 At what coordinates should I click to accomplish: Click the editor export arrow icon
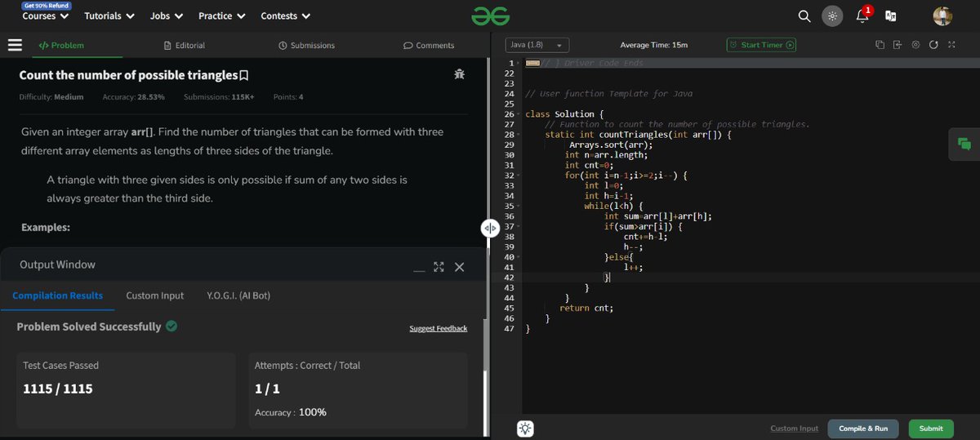coord(898,45)
